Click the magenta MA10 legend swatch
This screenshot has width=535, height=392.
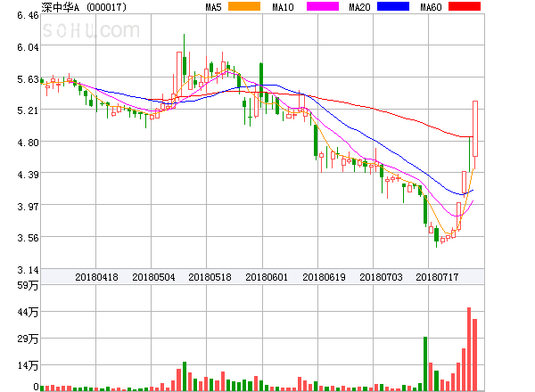click(323, 6)
